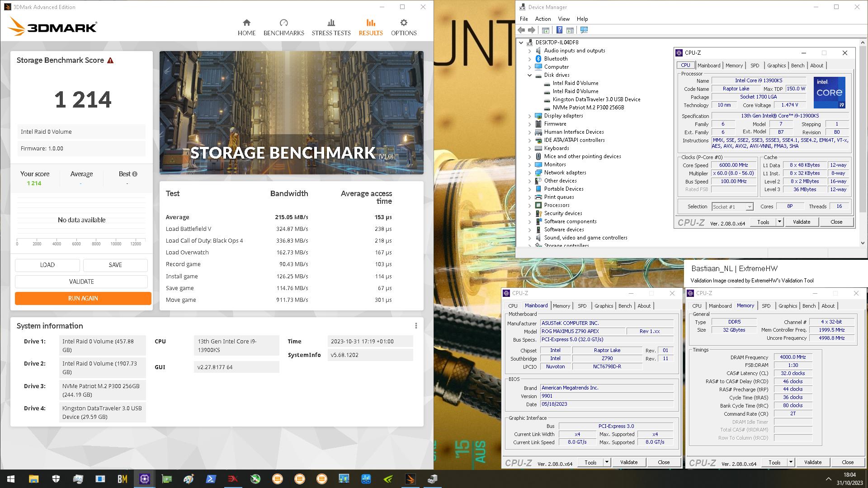Collapse the DESKTOP-IL04DF8 root node
This screenshot has width=868, height=488.
(x=521, y=42)
